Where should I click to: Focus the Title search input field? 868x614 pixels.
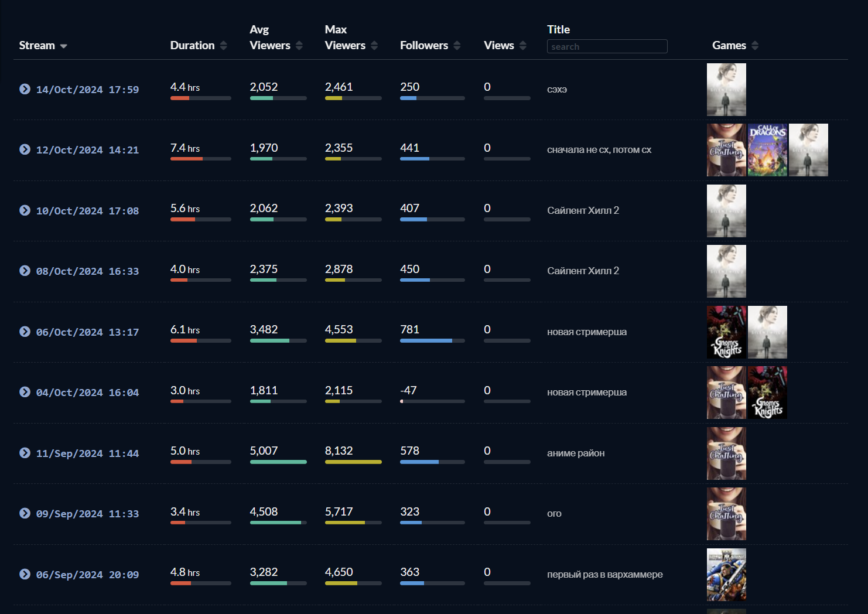(x=607, y=46)
